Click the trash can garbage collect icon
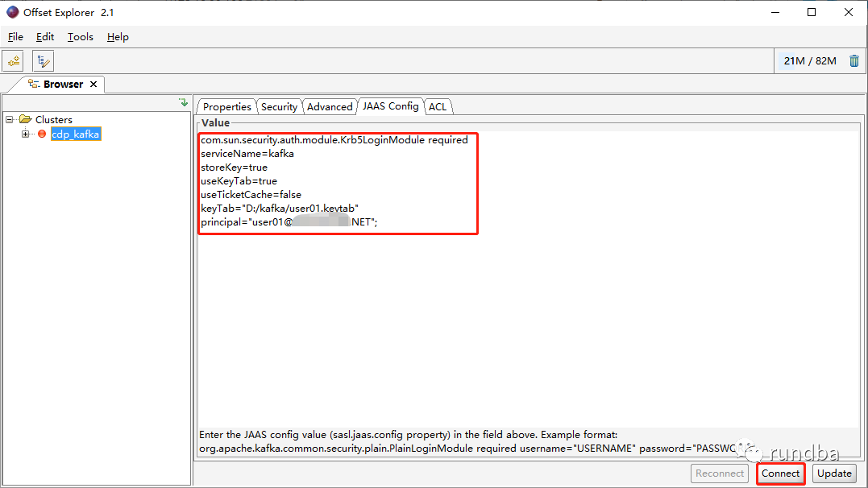Image resolution: width=868 pixels, height=488 pixels. point(854,61)
